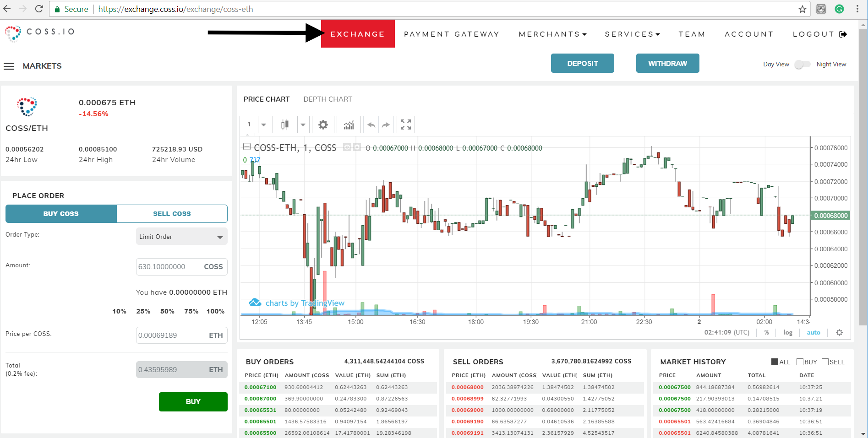Image resolution: width=868 pixels, height=438 pixels.
Task: Click the MetaMask-style extension icon
Action: 821,9
